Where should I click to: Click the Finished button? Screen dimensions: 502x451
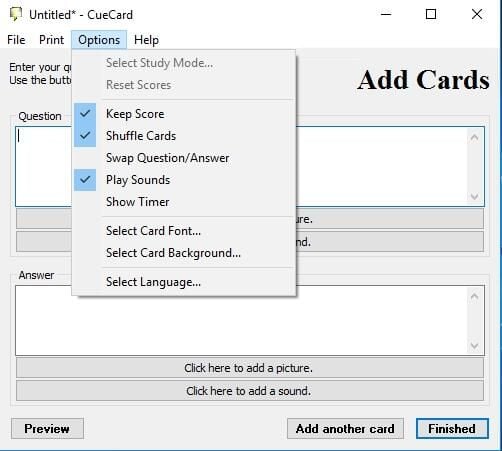[452, 429]
